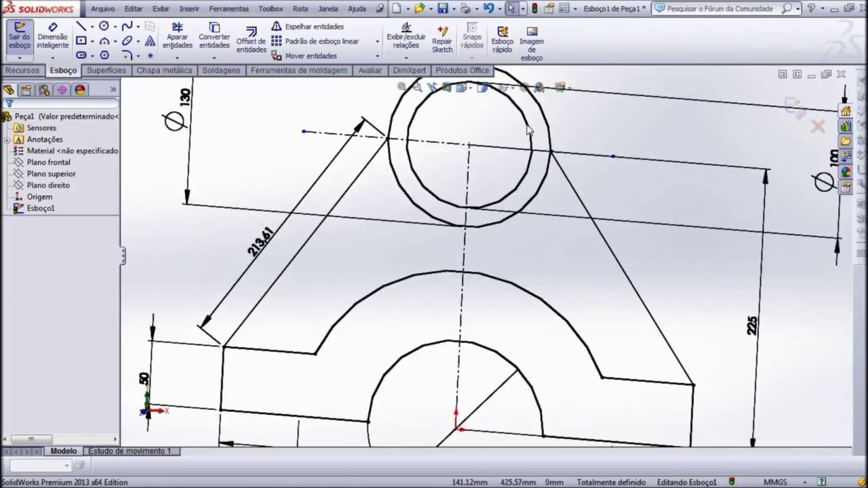The image size is (868, 488).
Task: Click Converter entidades tool
Action: tap(214, 35)
